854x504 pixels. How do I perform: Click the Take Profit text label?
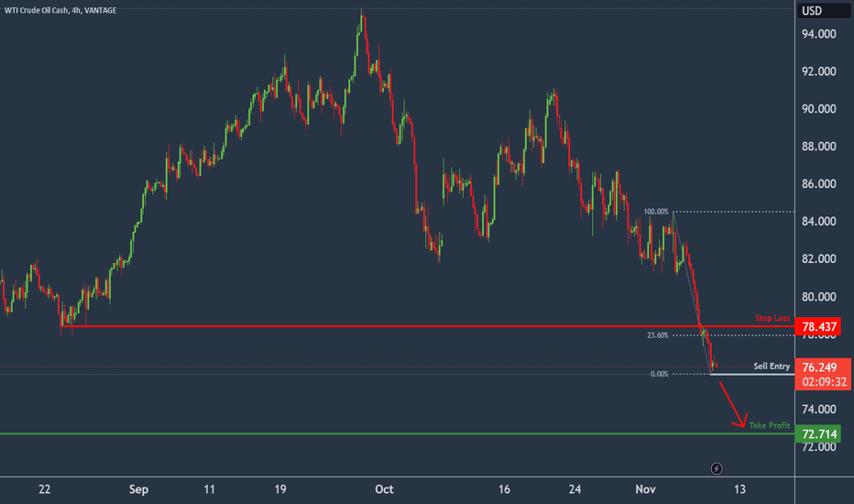[x=769, y=425]
